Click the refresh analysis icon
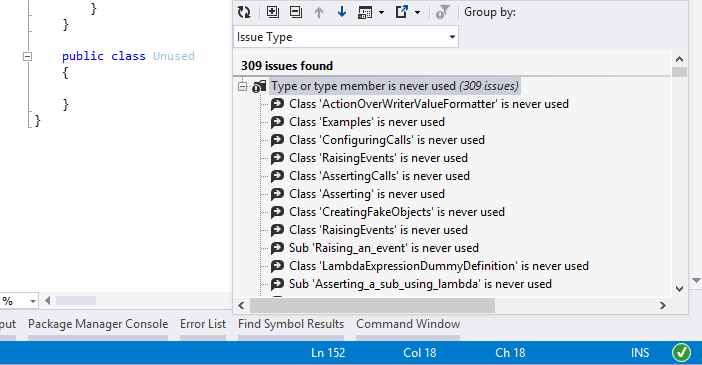 click(244, 12)
